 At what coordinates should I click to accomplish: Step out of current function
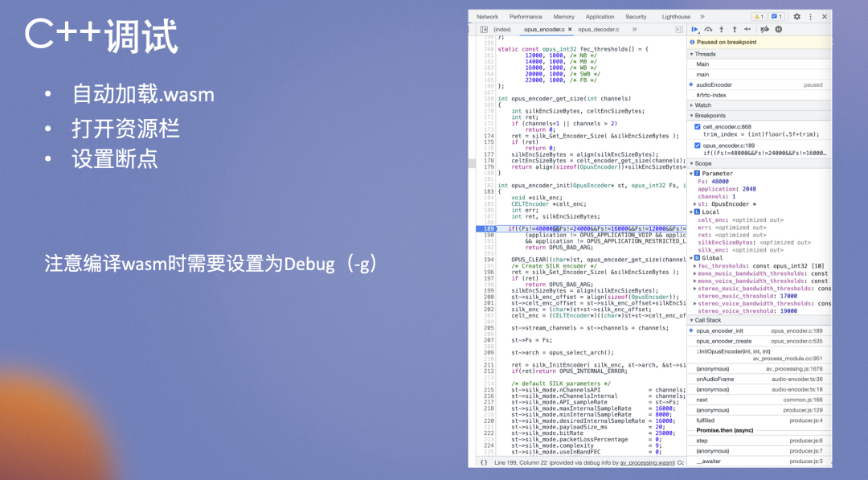click(x=735, y=29)
